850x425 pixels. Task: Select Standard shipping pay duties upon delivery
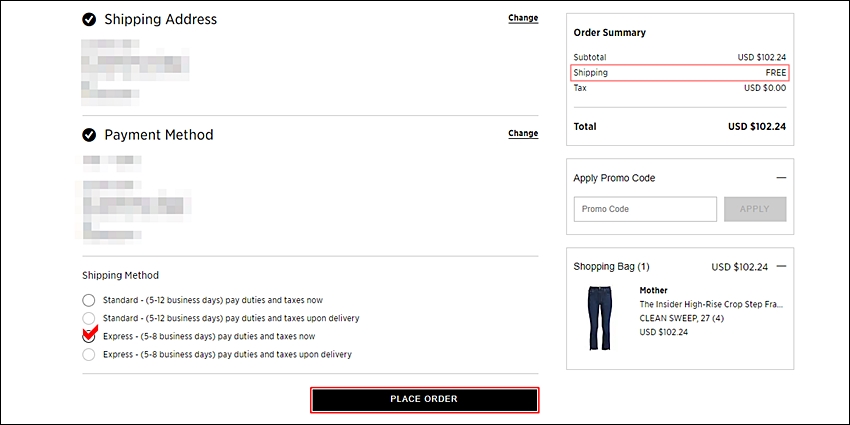[88, 318]
